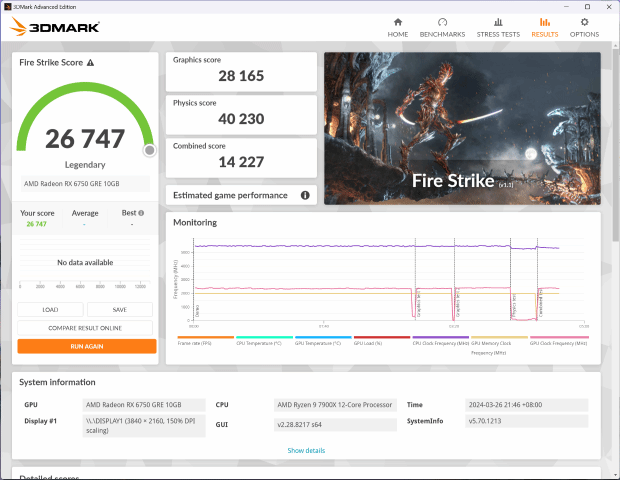Viewport: 620px width, 480px height.
Task: Expand Estimated game performance panel
Action: click(x=241, y=195)
